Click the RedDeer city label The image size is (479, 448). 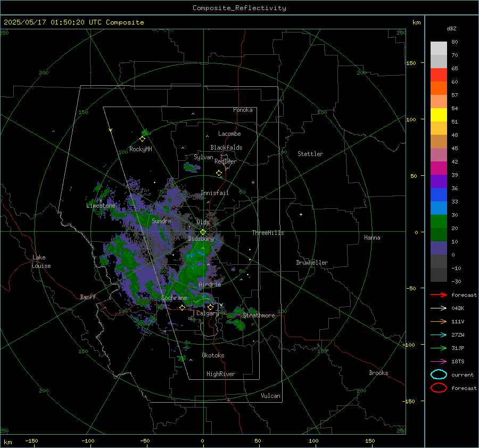coord(226,161)
